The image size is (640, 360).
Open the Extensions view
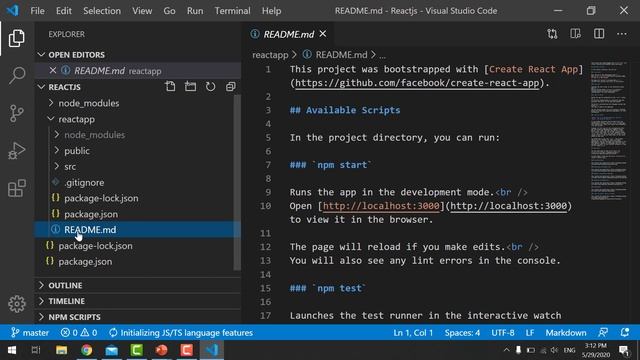pos(17,188)
